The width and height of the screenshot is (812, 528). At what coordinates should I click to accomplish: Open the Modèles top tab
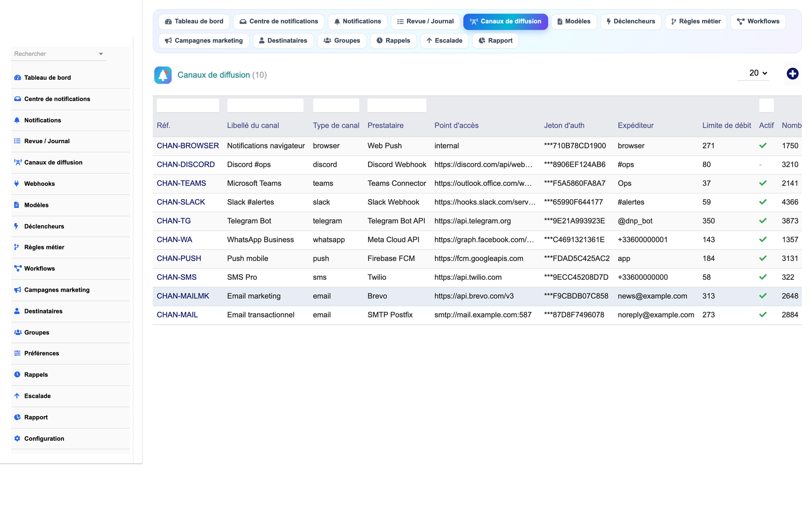(574, 21)
